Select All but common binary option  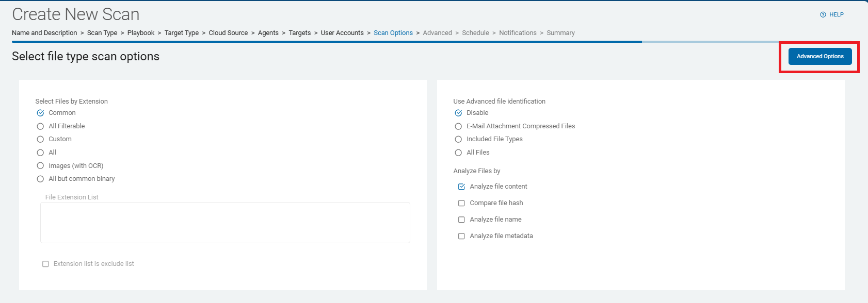pos(40,179)
